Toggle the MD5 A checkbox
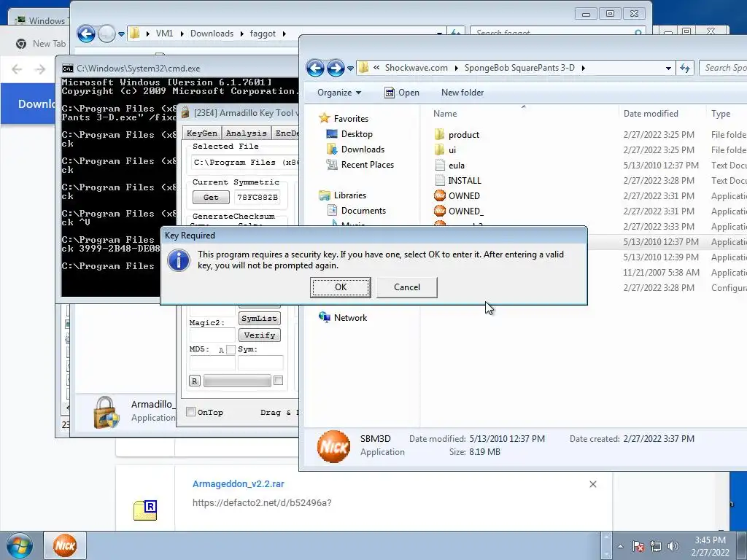 [x=231, y=350]
